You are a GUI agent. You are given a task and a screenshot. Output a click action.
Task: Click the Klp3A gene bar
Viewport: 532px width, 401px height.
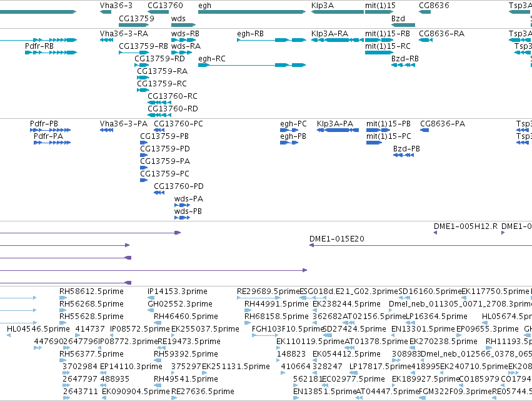coord(338,12)
